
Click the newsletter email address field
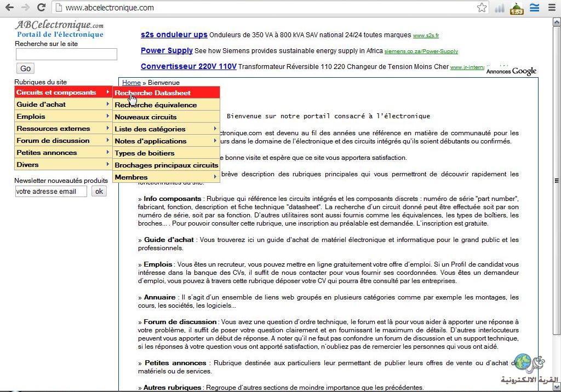click(x=51, y=192)
